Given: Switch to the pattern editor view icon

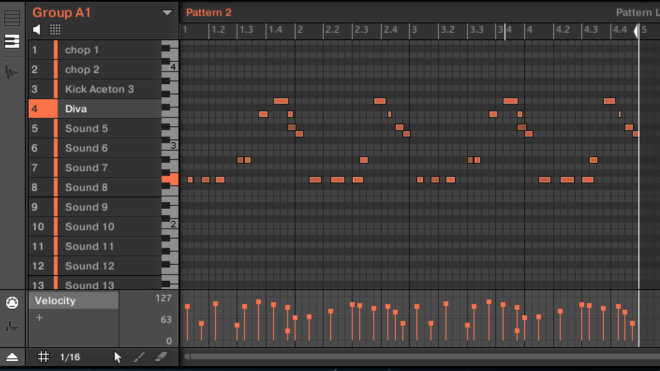Looking at the screenshot, I should [x=12, y=41].
